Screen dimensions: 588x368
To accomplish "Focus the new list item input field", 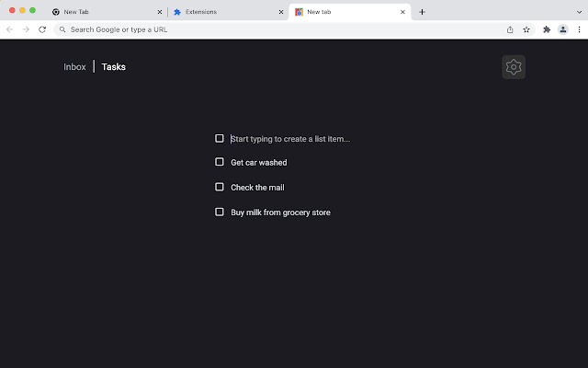I will pyautogui.click(x=290, y=139).
